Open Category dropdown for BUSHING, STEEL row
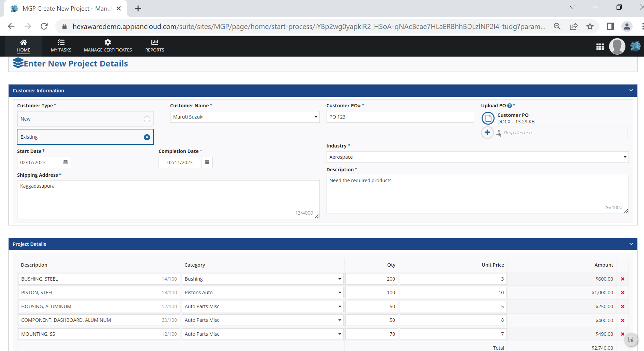 click(262, 279)
